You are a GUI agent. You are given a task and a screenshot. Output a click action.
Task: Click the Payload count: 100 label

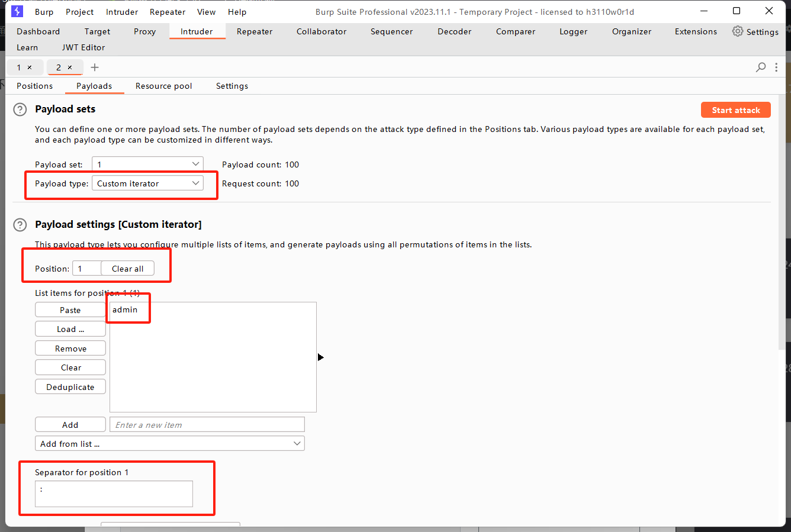261,165
